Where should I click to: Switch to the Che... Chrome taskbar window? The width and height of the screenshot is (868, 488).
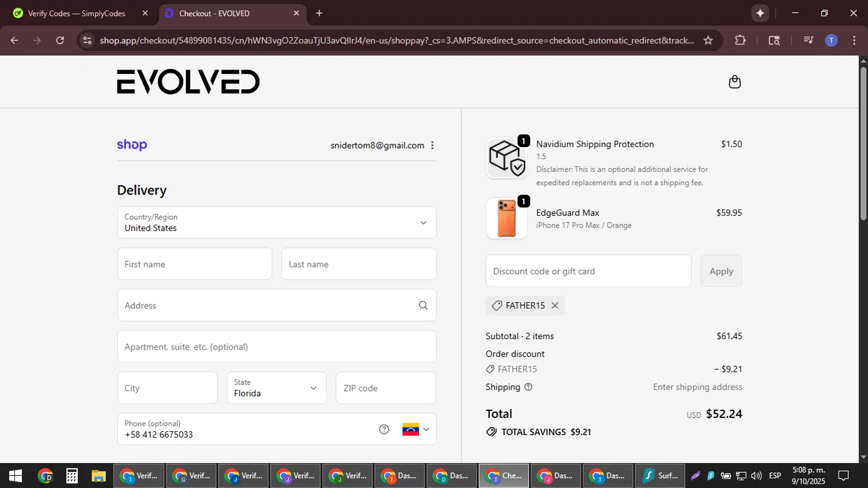(x=503, y=476)
